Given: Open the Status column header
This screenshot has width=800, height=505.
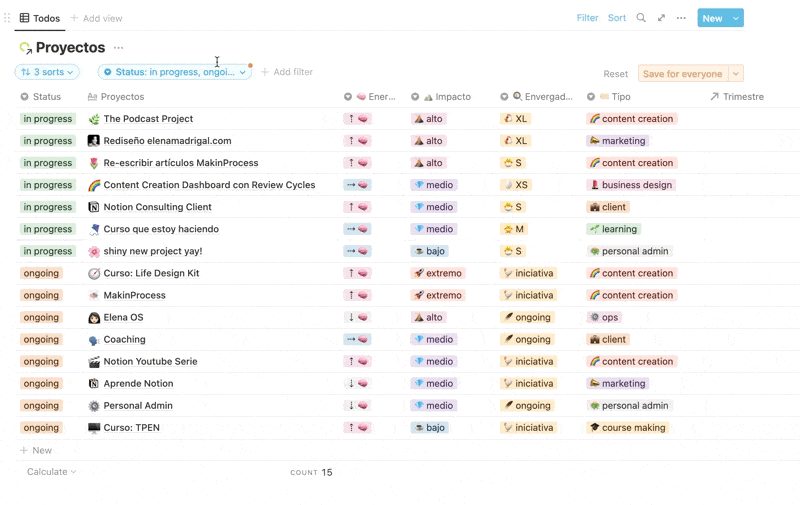Looking at the screenshot, I should pos(41,96).
